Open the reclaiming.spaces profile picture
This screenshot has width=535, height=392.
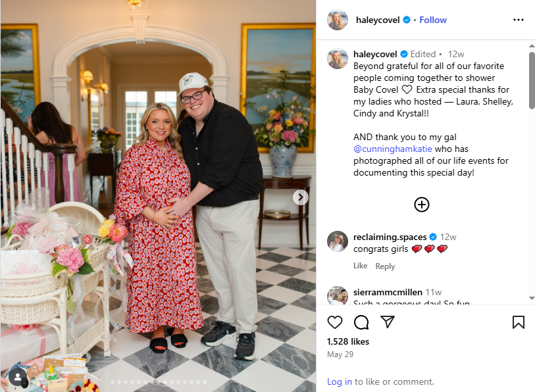click(x=338, y=241)
